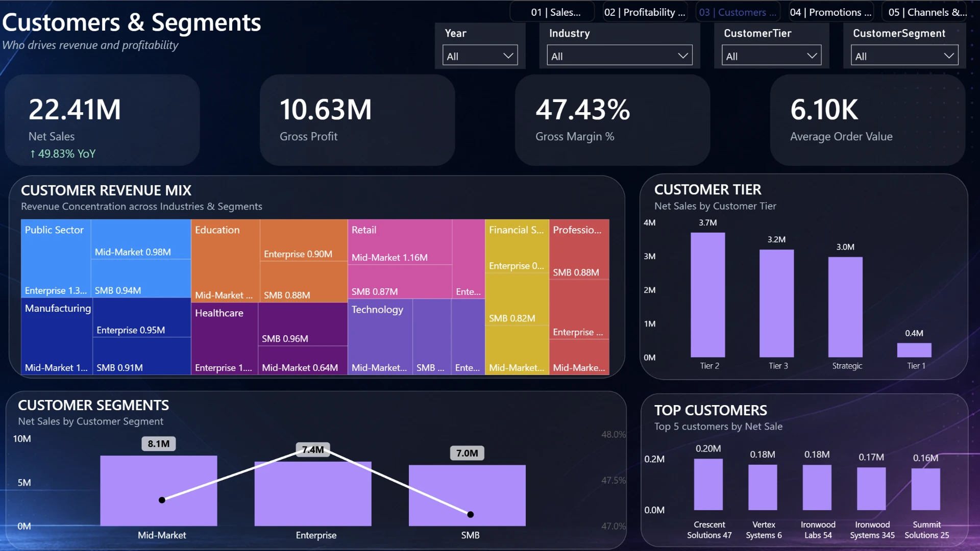Click the CUSTOMER SEGMENTS chart title
Image resolution: width=980 pixels, height=551 pixels.
pos(93,405)
